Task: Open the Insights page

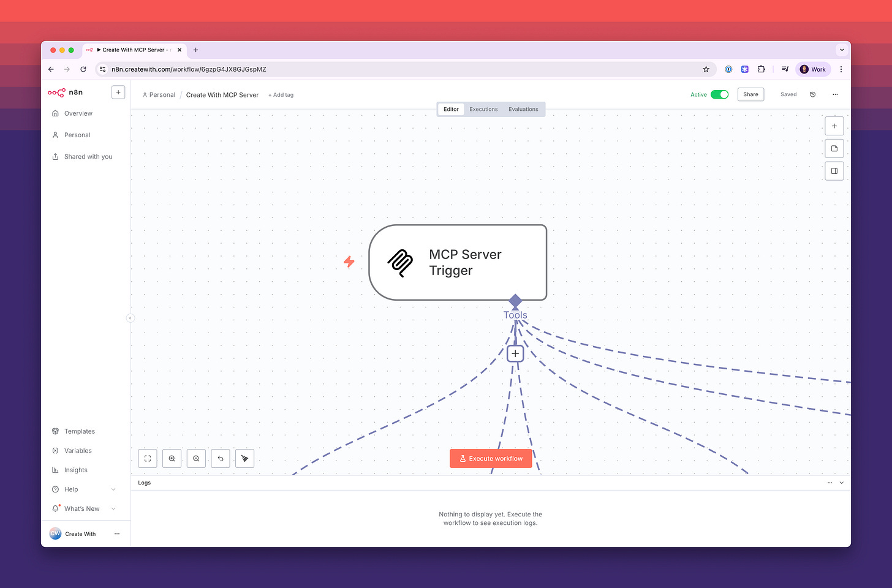Action: pyautogui.click(x=76, y=470)
